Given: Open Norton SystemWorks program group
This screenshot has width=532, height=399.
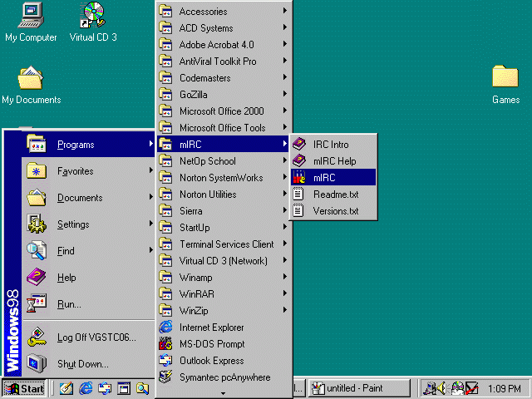Looking at the screenshot, I should [x=224, y=177].
